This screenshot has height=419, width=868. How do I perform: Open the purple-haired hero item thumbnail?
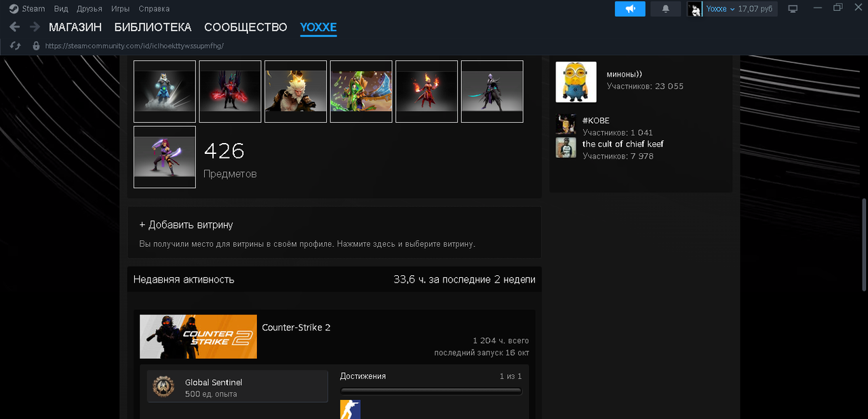[x=165, y=157]
